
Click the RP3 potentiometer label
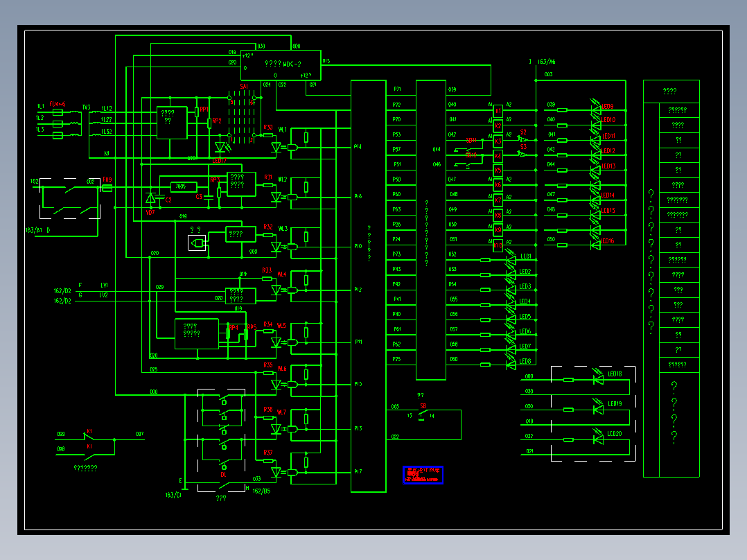[215, 180]
